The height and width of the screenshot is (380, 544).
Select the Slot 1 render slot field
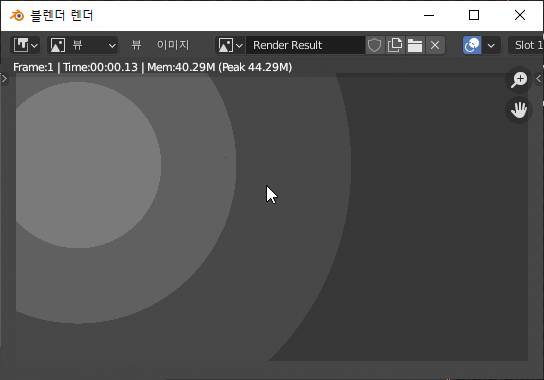click(x=527, y=45)
